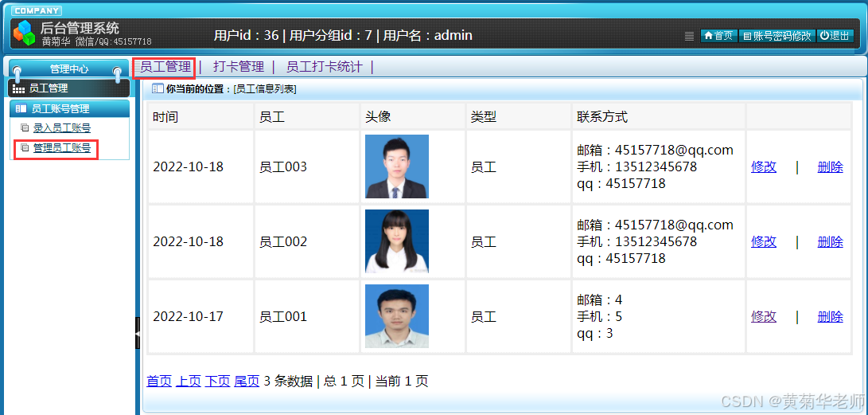
Task: Select 管理中心 sidebar header
Action: point(69,69)
